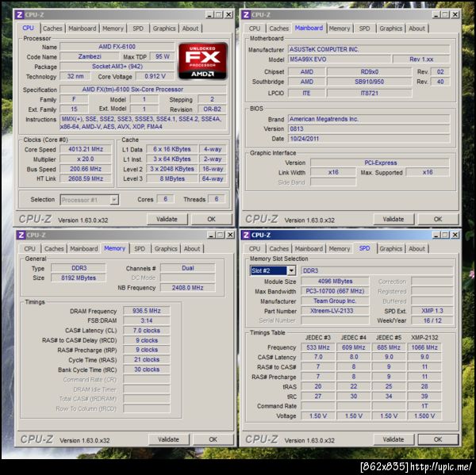This screenshot has height=475, width=476.
Task: Click the processor Name field AMD FX-6100
Action: (x=117, y=47)
